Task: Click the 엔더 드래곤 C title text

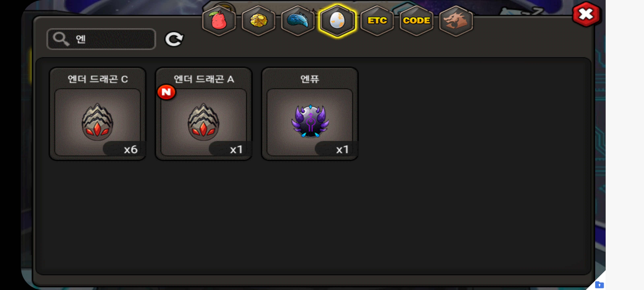Action: (97, 79)
